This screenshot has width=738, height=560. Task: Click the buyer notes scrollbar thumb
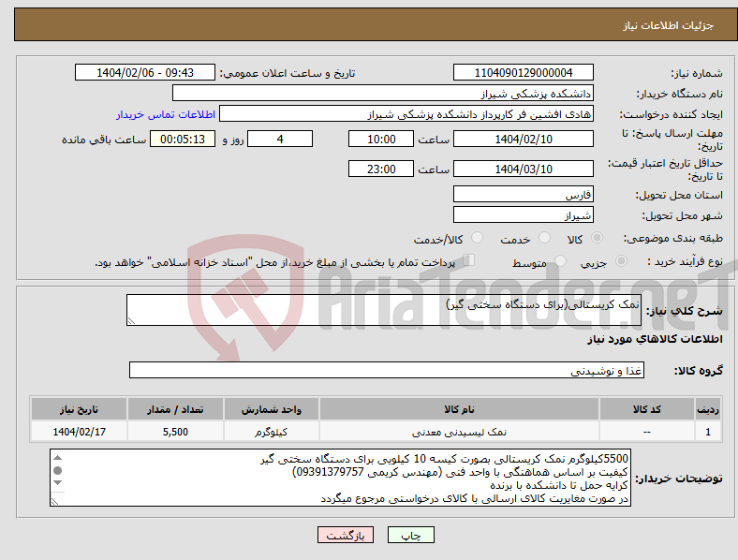coord(57,471)
